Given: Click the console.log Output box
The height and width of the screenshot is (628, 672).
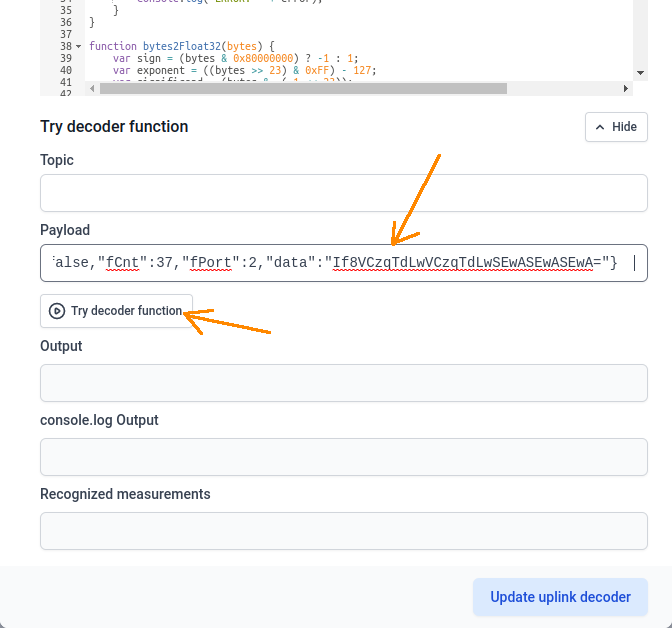Looking at the screenshot, I should tap(343, 457).
